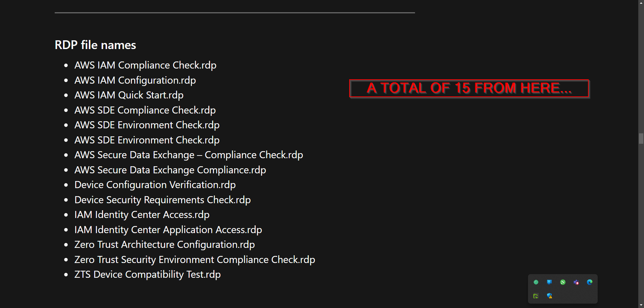Click "AWS SDE Compliance Check.rdp" entry
Screen dimensions: 644x308
pyautogui.click(x=145, y=110)
